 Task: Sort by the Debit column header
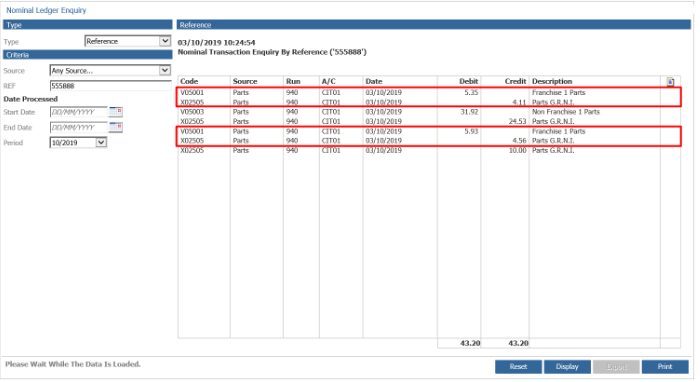(468, 81)
